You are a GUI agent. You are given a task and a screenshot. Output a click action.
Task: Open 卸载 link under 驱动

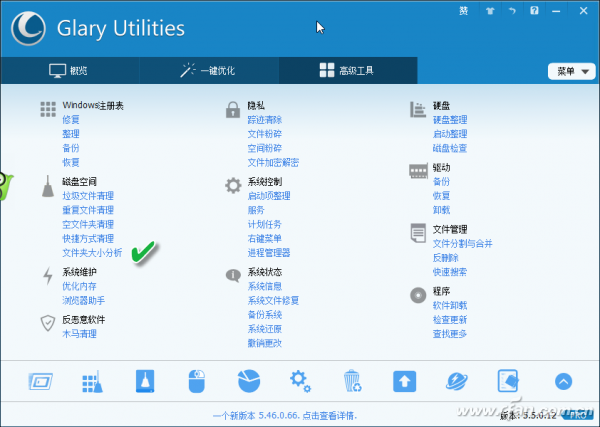click(x=441, y=210)
